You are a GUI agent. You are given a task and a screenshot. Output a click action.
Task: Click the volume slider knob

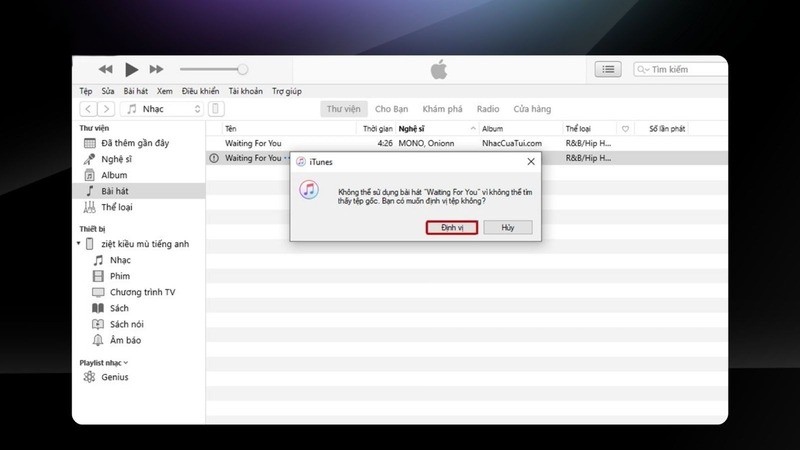click(x=243, y=69)
